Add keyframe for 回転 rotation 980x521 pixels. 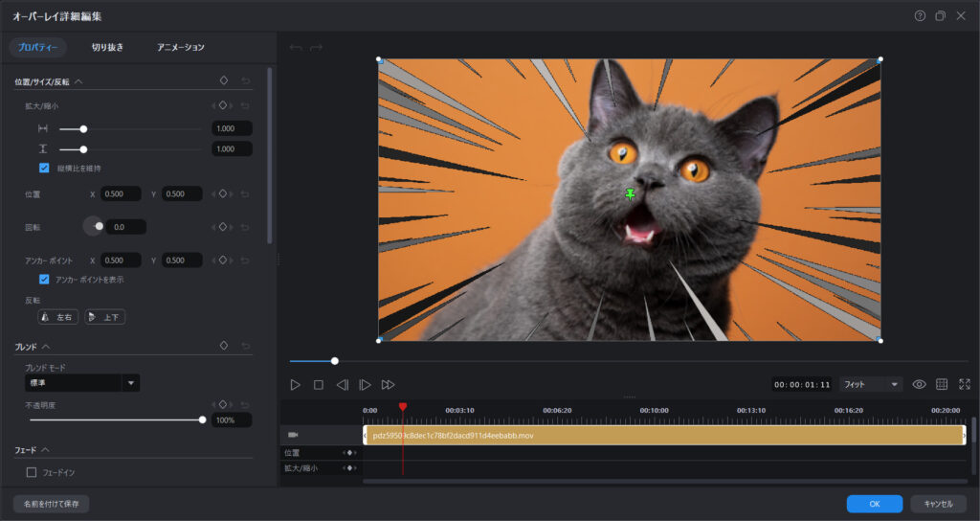tap(222, 227)
